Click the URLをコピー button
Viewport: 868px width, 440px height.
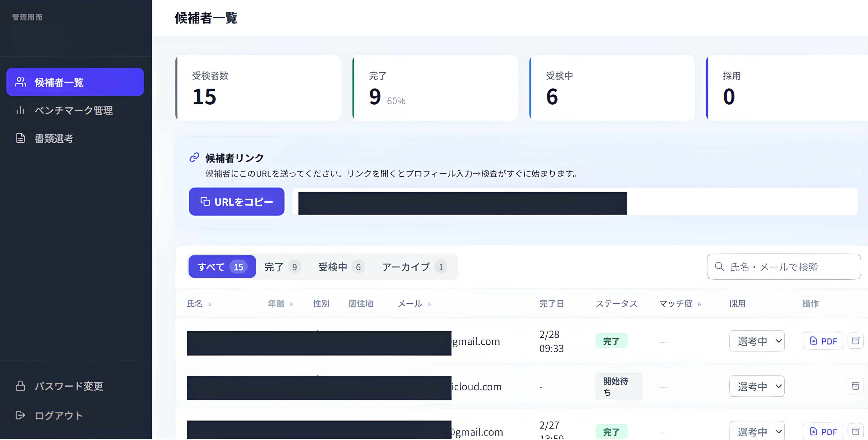click(237, 202)
